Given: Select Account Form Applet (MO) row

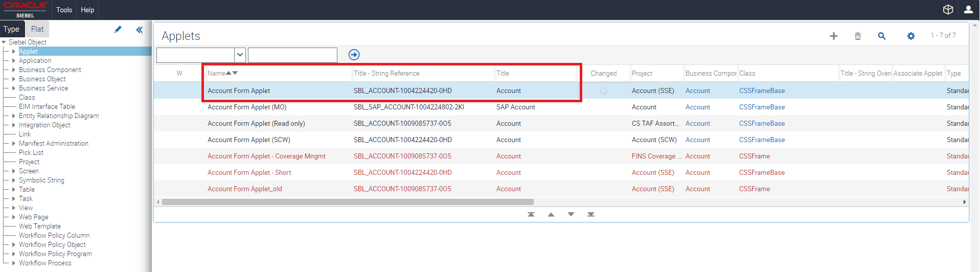Looking at the screenshot, I should 247,107.
